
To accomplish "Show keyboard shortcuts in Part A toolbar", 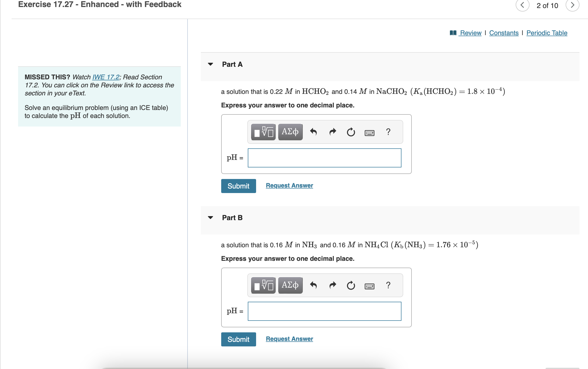I will [x=369, y=133].
